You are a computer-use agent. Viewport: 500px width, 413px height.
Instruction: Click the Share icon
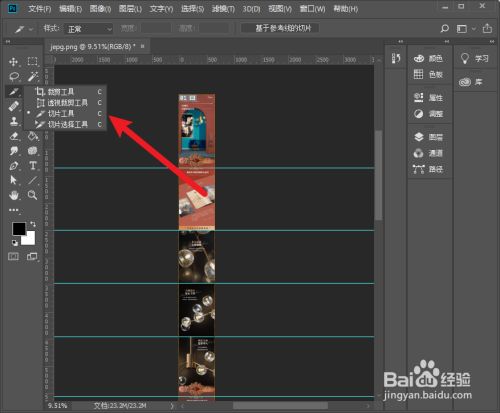click(x=487, y=28)
